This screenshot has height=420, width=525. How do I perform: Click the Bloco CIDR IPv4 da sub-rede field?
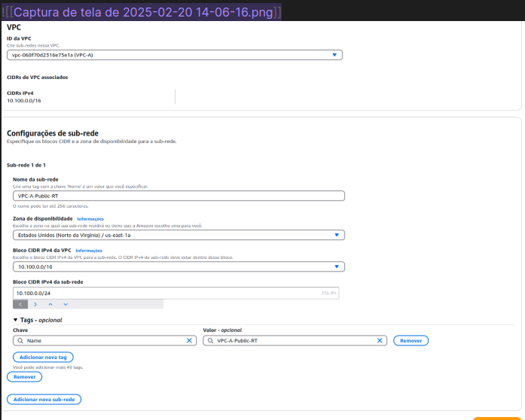[166, 293]
